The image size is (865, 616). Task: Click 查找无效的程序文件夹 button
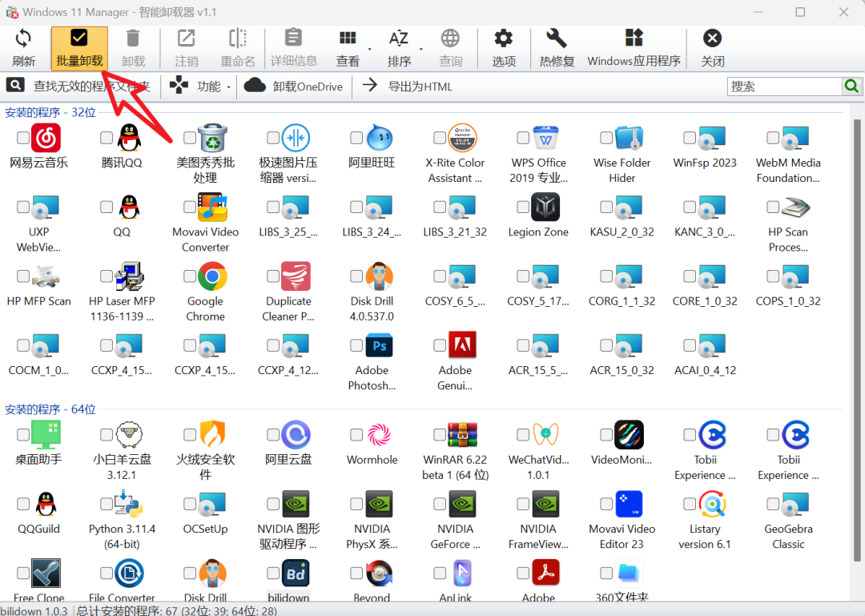click(78, 86)
